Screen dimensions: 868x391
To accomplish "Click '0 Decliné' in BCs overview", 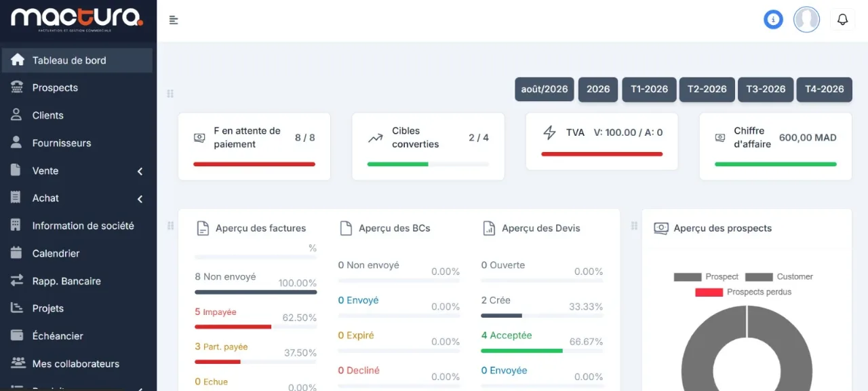I will pos(359,371).
